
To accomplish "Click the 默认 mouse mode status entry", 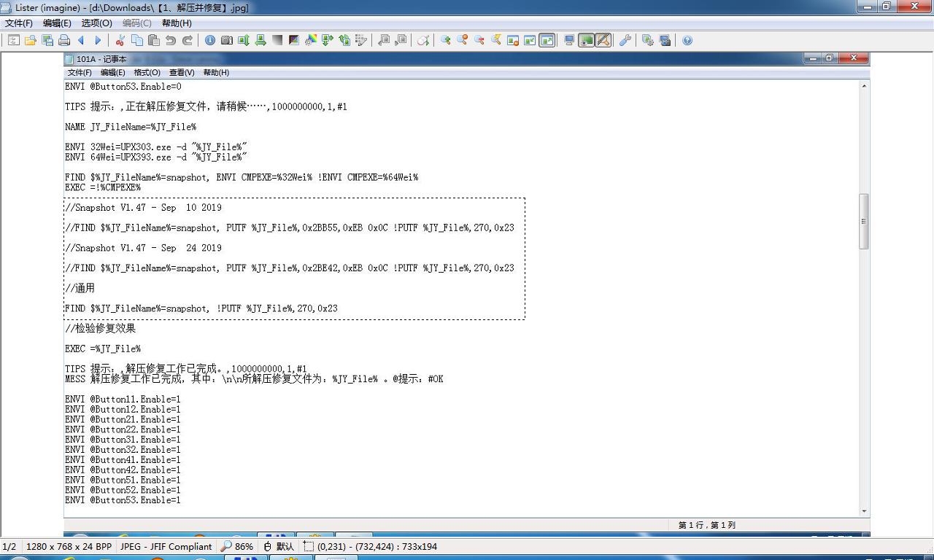I will [279, 546].
